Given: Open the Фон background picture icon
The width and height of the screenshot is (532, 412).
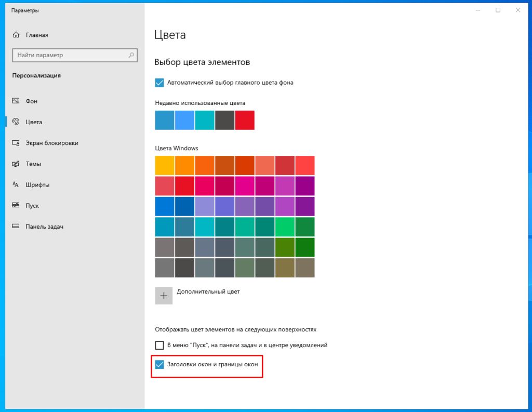Looking at the screenshot, I should (x=16, y=101).
